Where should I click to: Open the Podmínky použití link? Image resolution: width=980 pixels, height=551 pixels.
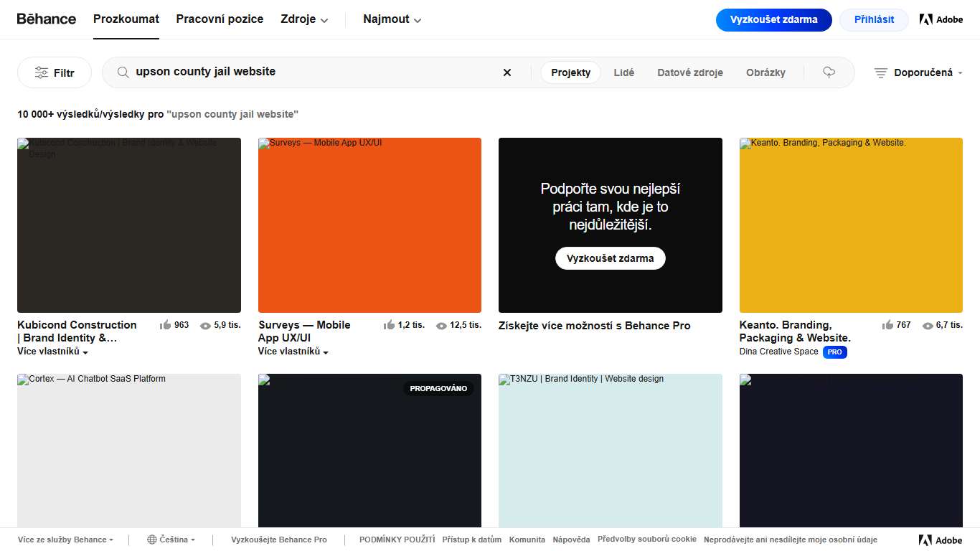click(x=397, y=539)
